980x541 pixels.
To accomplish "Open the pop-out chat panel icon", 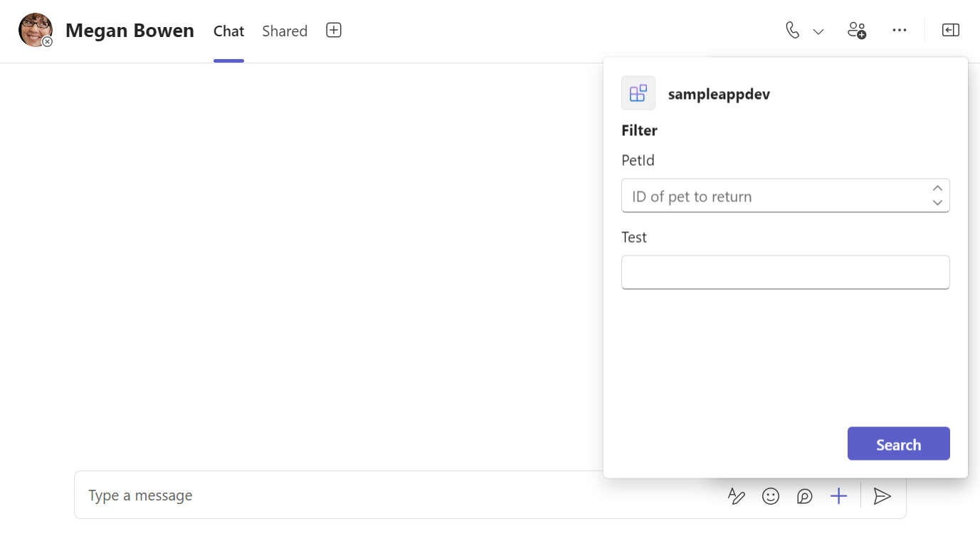I will pyautogui.click(x=950, y=30).
